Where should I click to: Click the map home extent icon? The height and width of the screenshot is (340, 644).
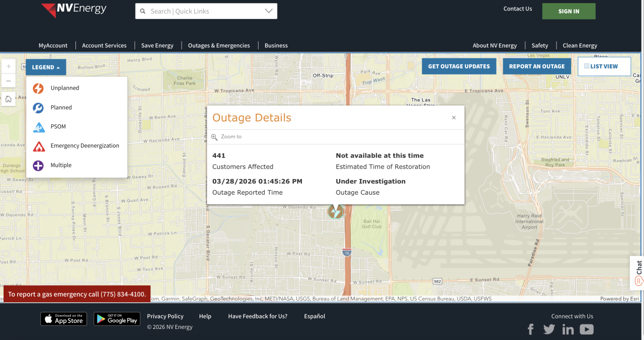pos(8,99)
